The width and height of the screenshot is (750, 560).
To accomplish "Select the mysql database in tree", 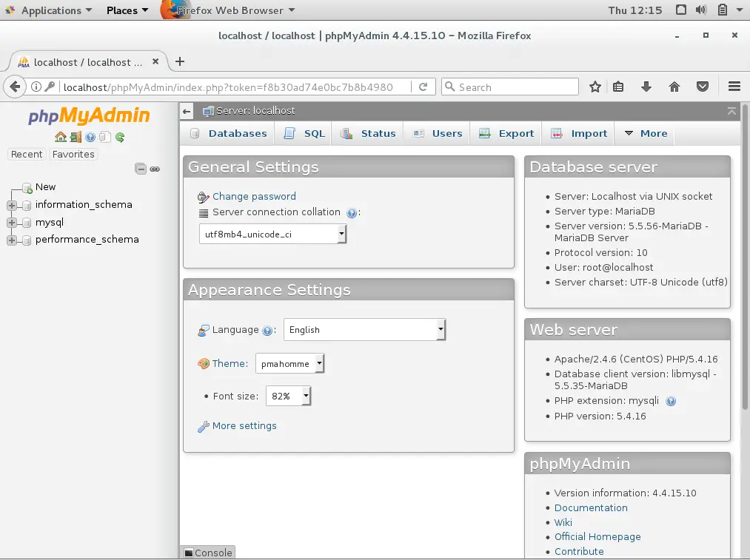I will coord(50,222).
